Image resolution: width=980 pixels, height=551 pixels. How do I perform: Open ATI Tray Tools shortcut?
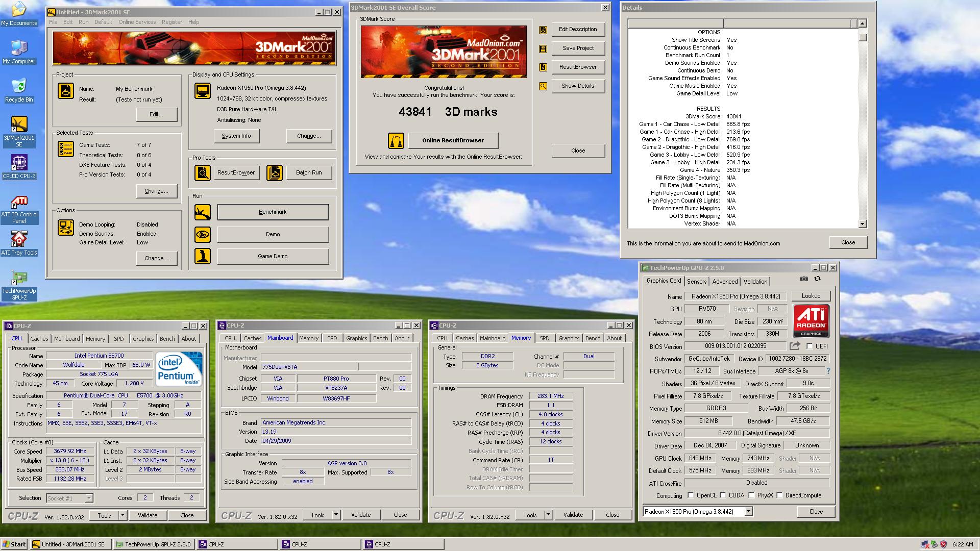[19, 243]
